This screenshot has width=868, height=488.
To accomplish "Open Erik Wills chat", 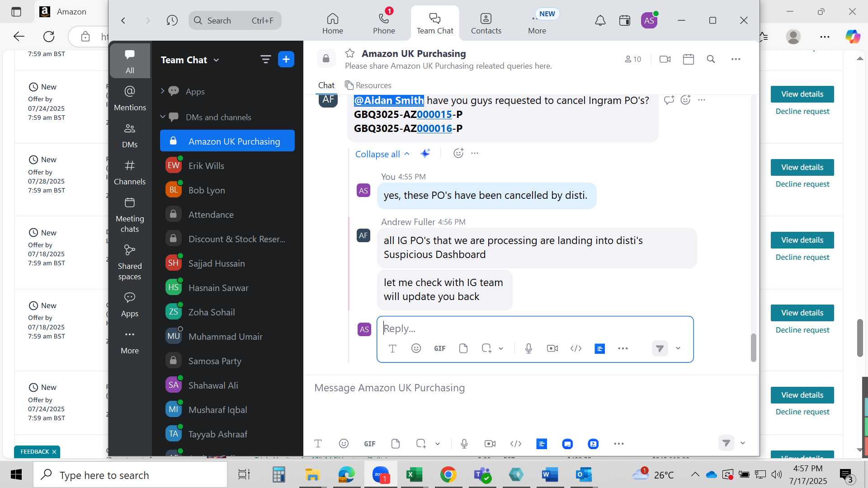I will coord(227,166).
